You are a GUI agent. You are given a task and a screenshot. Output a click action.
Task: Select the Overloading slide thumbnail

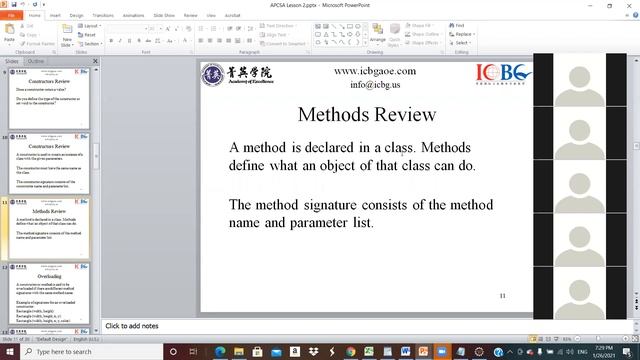coord(49,294)
